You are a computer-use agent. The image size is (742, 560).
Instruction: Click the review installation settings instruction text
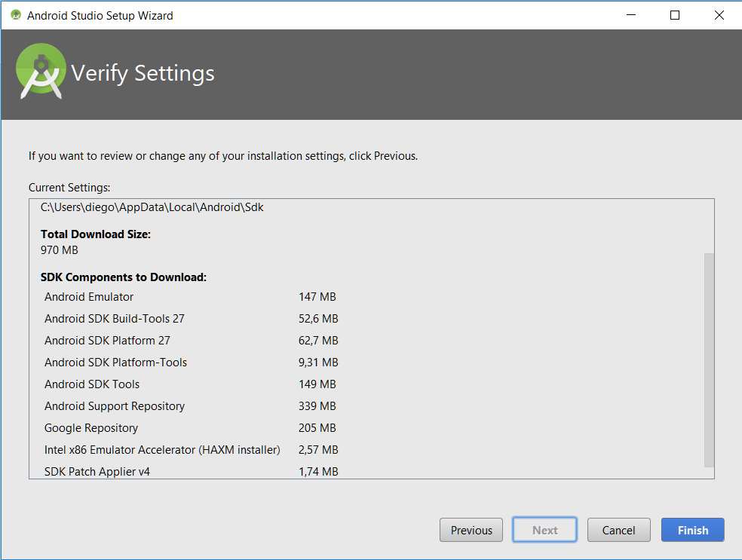pyautogui.click(x=223, y=155)
